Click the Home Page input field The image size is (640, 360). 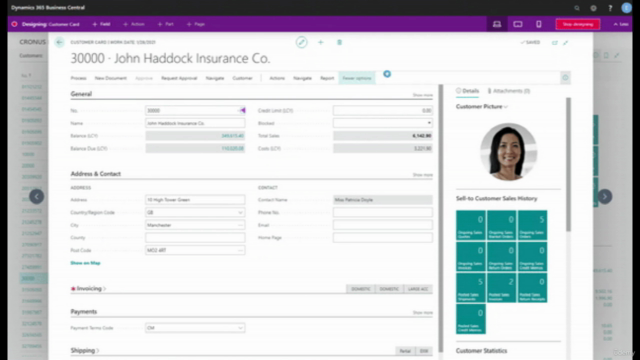point(382,238)
